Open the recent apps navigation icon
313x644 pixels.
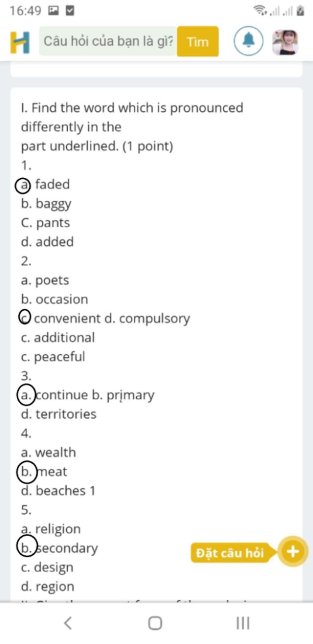click(243, 623)
